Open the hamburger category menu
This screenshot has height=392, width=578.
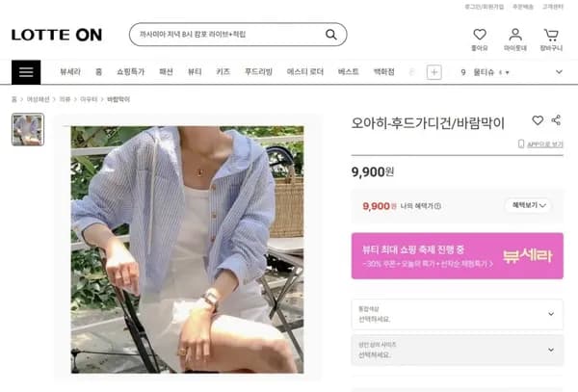(26, 72)
